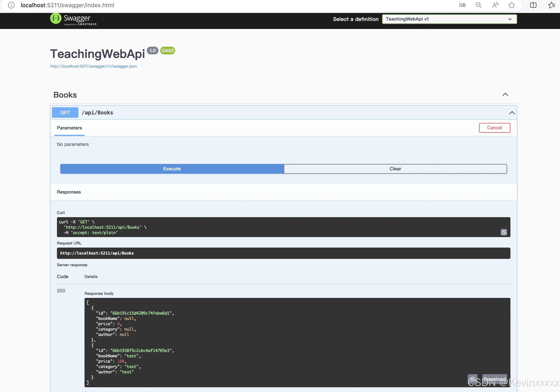This screenshot has height=392, width=560.
Task: Click the Curl label
Action: click(61, 213)
